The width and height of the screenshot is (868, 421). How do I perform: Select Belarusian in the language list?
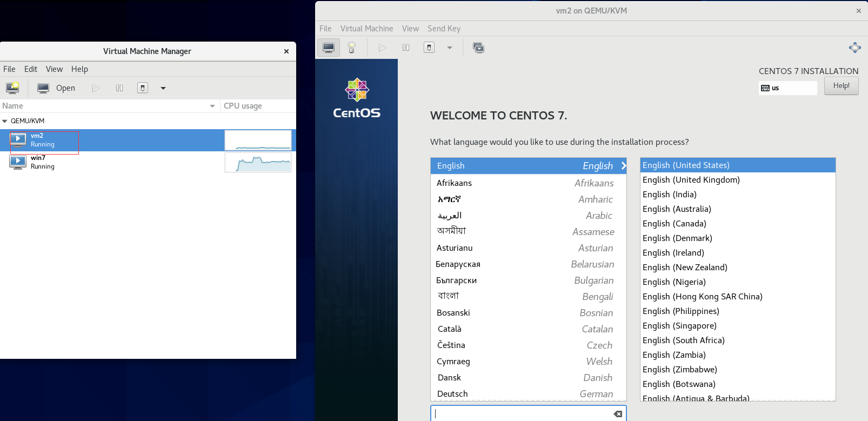point(529,264)
